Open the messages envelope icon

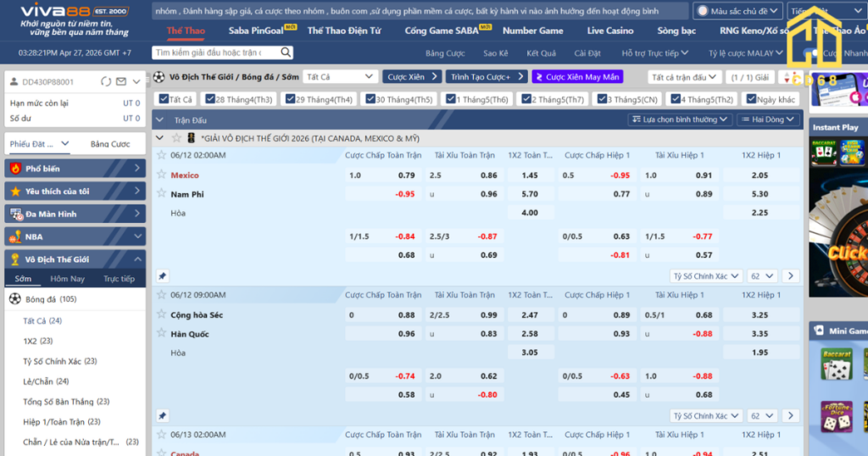(121, 82)
